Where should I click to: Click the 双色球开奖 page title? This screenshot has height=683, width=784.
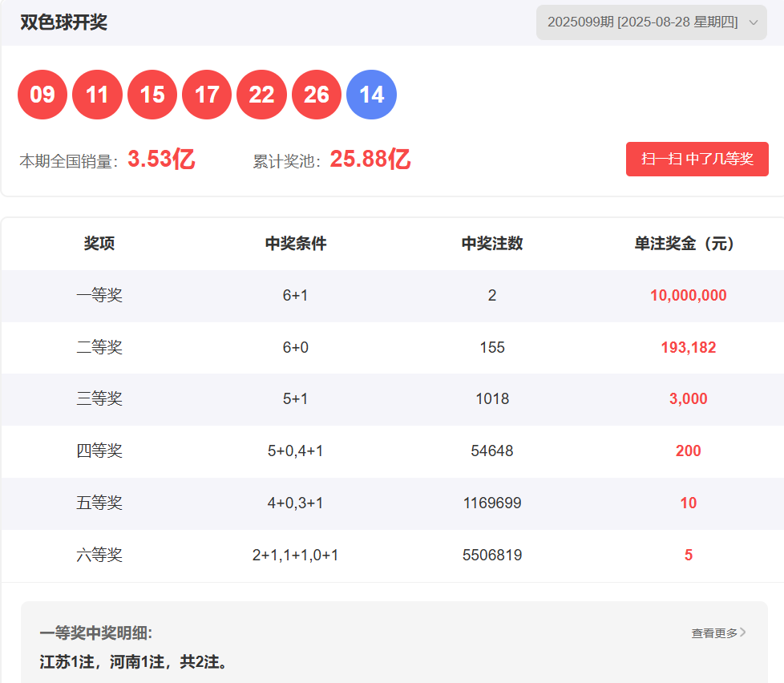64,22
